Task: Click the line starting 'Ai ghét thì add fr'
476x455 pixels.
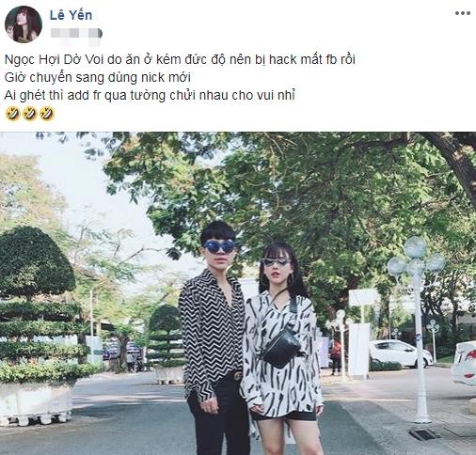Action: tap(150, 95)
